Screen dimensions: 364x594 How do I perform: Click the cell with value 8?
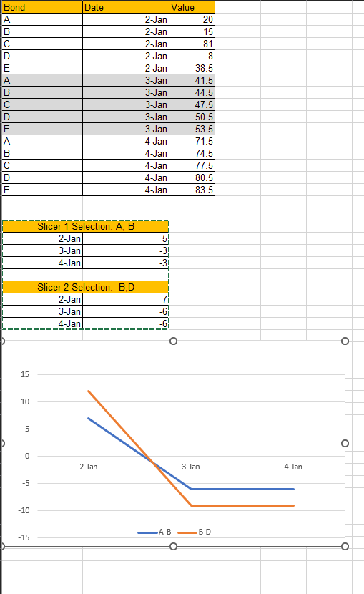coord(192,56)
